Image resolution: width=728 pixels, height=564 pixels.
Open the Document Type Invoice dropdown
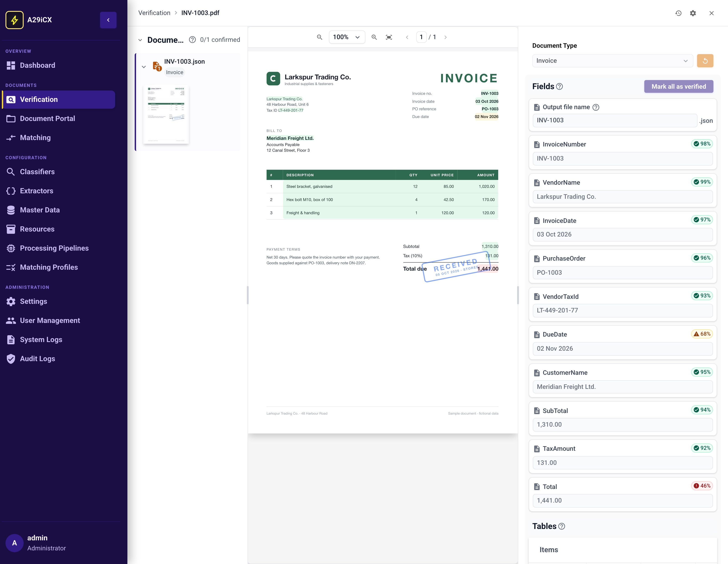point(612,61)
